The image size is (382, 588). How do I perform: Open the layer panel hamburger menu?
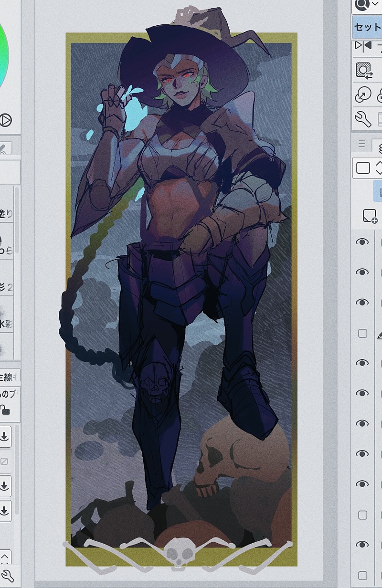tap(361, 144)
